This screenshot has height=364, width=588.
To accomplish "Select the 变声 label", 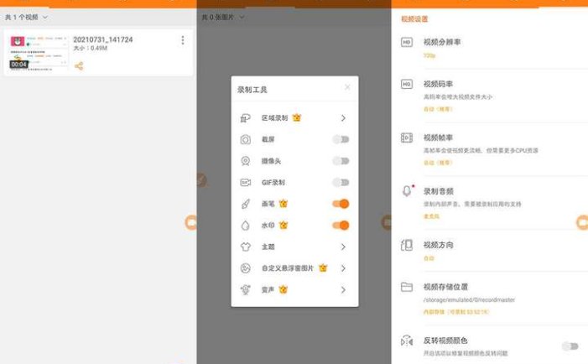I will point(268,290).
